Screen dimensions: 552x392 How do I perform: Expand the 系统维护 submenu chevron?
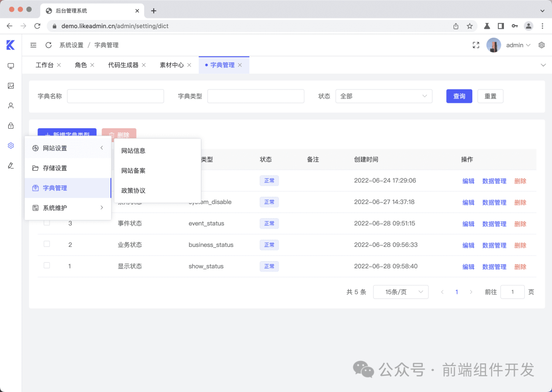pos(101,208)
